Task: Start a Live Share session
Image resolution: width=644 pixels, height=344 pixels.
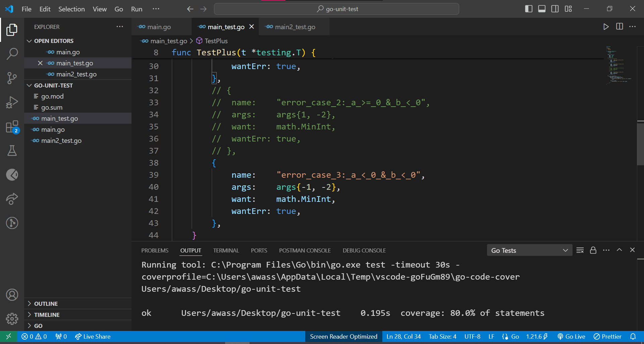Action: pyautogui.click(x=93, y=336)
